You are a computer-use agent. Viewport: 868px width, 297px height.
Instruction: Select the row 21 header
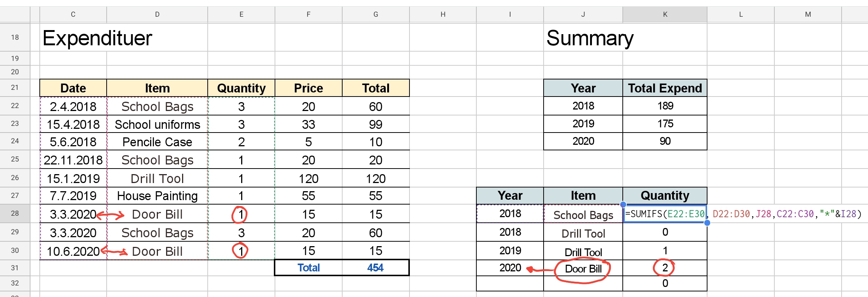click(15, 88)
